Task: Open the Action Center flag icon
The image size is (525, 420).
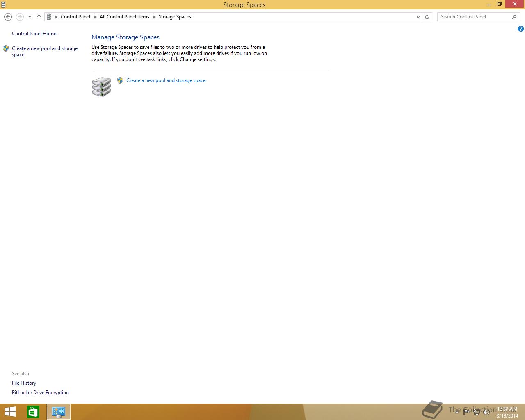Action: (466, 412)
